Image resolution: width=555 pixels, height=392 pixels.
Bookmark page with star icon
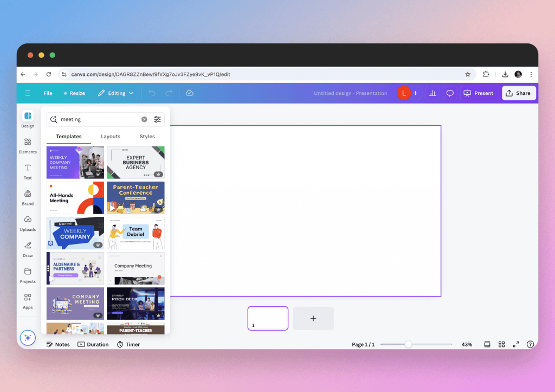(x=468, y=74)
